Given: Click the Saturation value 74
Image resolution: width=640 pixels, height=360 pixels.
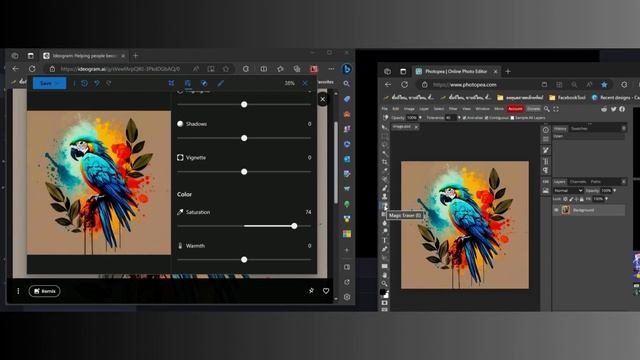Looking at the screenshot, I should coord(308,212).
